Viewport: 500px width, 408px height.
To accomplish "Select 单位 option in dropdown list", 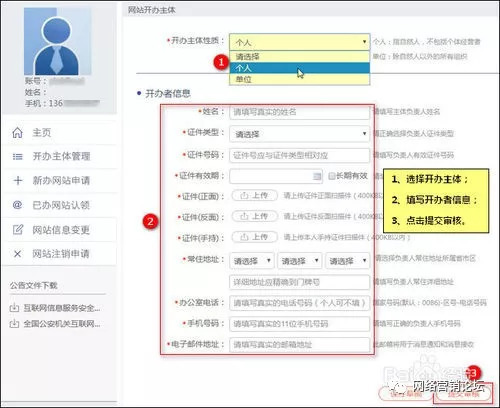I will click(299, 79).
